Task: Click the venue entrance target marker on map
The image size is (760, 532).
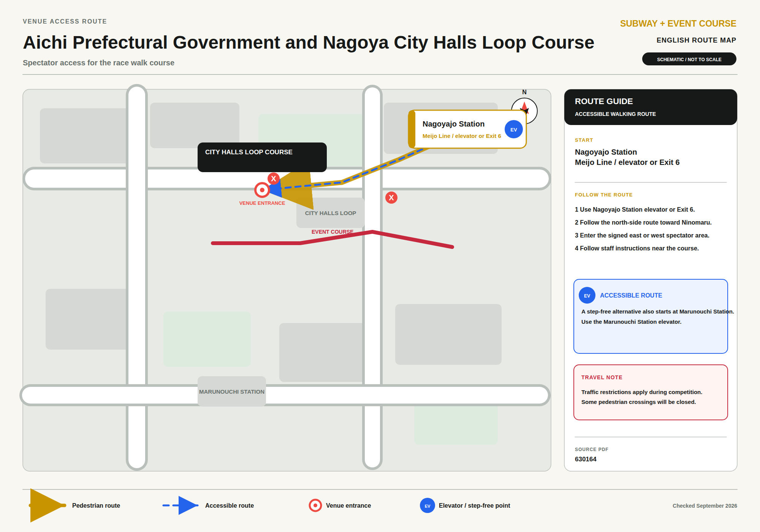Action: pyautogui.click(x=262, y=190)
